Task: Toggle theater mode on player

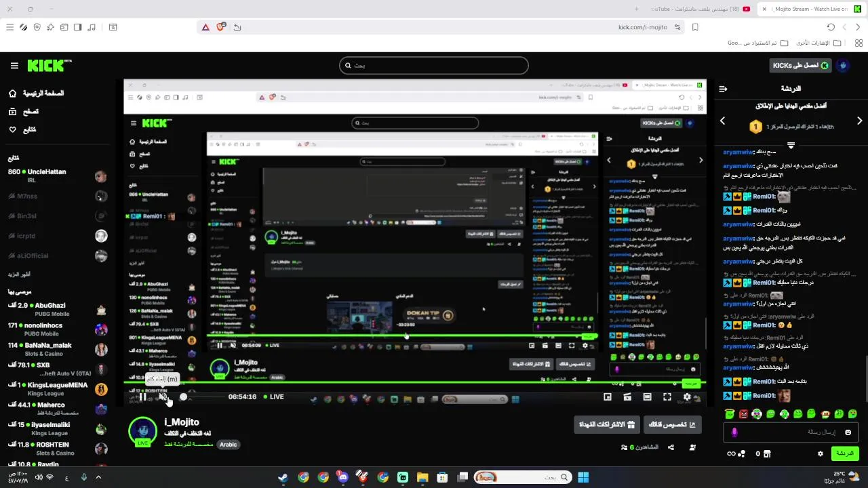Action: (x=647, y=396)
